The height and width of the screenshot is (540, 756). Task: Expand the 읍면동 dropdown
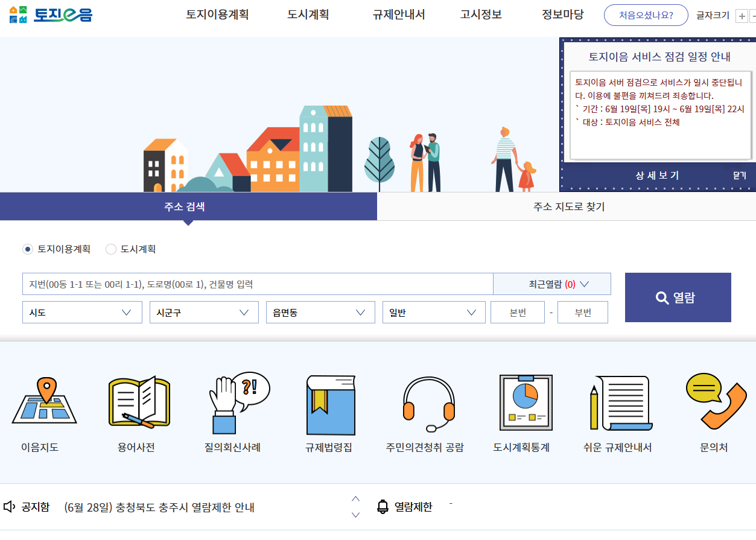click(x=320, y=313)
